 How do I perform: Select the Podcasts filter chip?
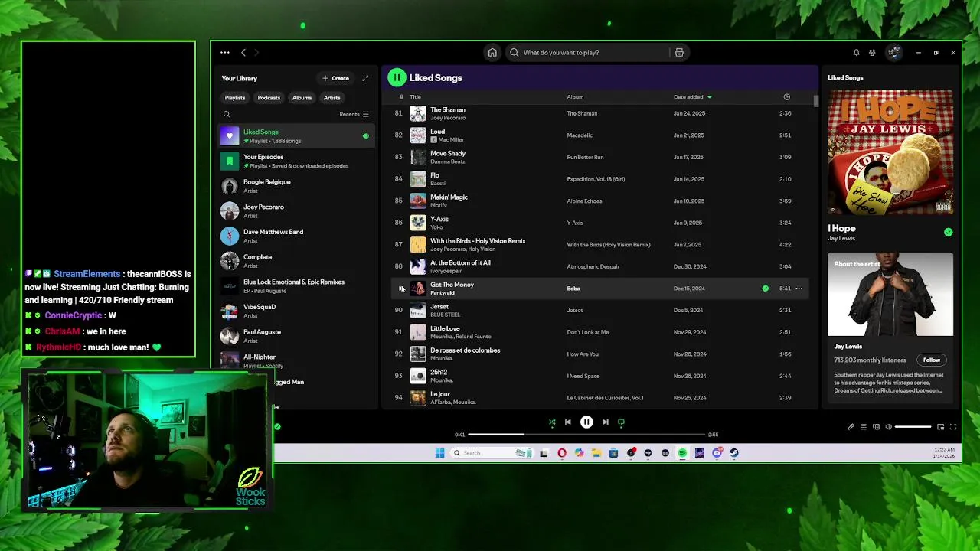pyautogui.click(x=269, y=98)
